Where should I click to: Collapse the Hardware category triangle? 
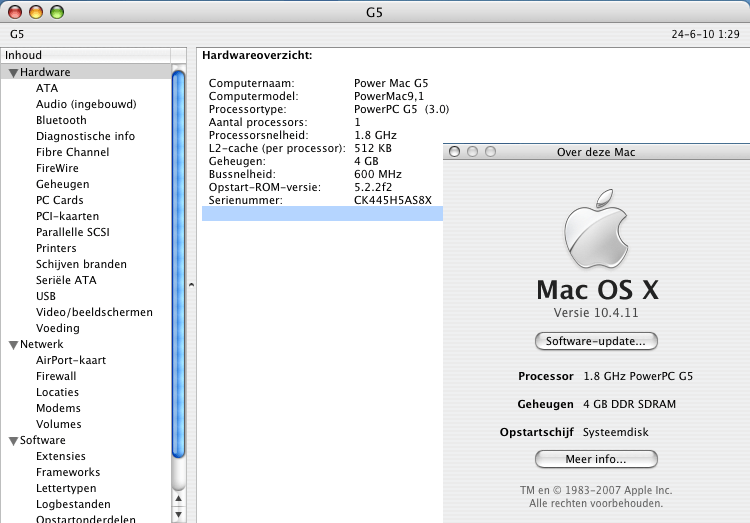pyautogui.click(x=13, y=73)
